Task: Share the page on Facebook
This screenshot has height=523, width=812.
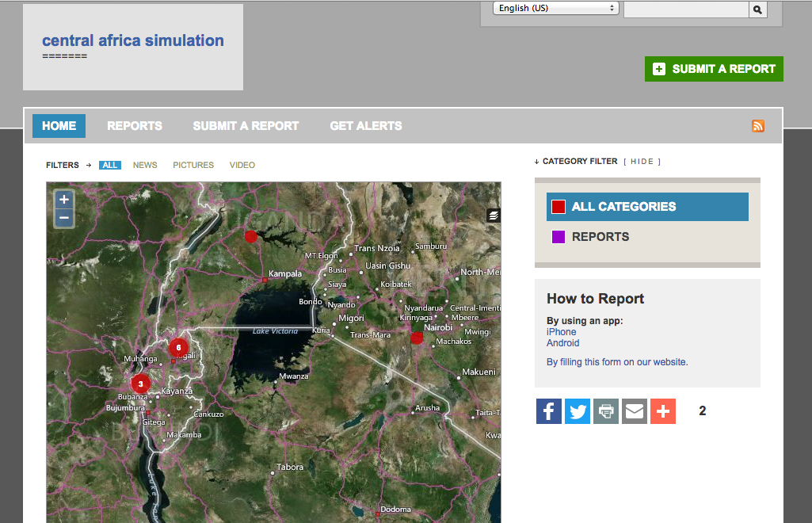Action: coord(549,411)
